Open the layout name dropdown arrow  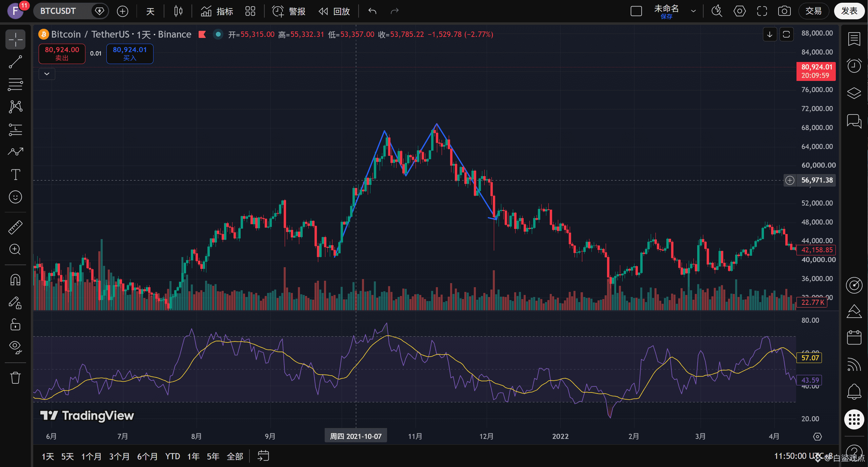tap(693, 11)
